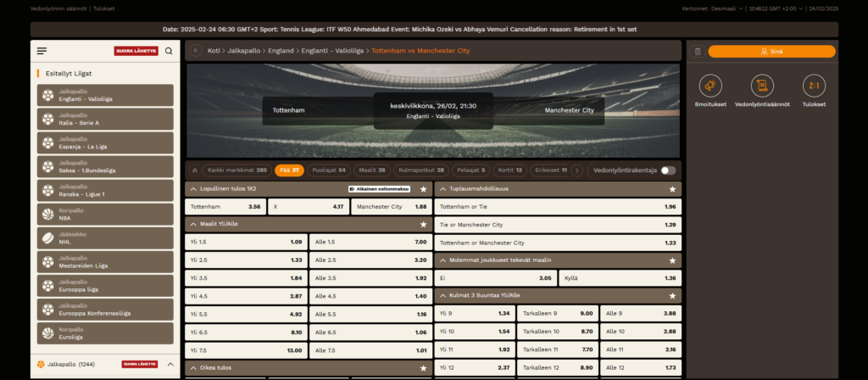Screen dimensions: 868x380
Task: Collapse the Jalkapallo (1244) sidebar category
Action: [x=170, y=365]
